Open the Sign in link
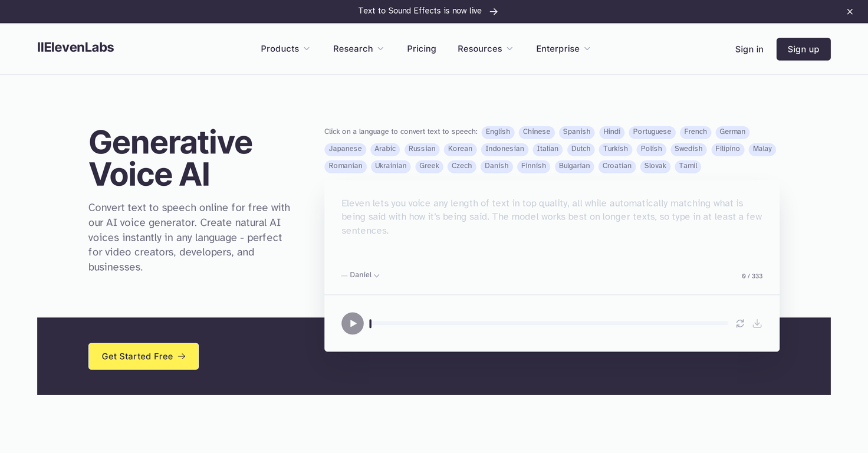The height and width of the screenshot is (453, 868). point(749,50)
